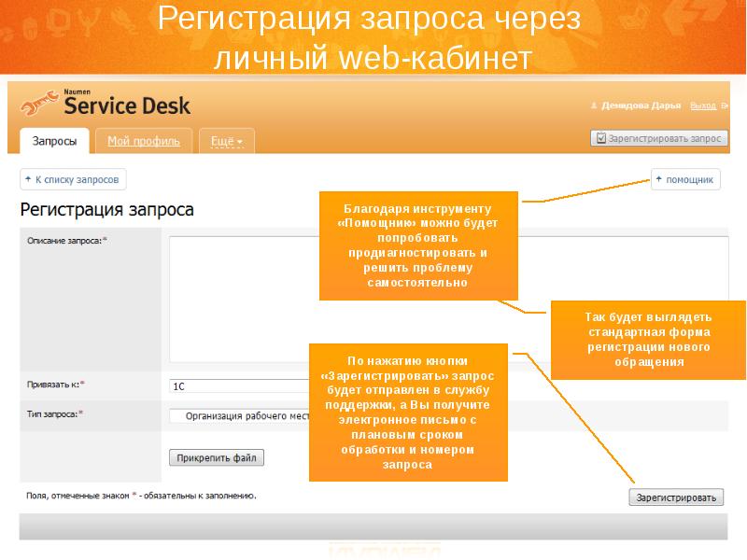Open the помощник assistant button

tap(686, 179)
